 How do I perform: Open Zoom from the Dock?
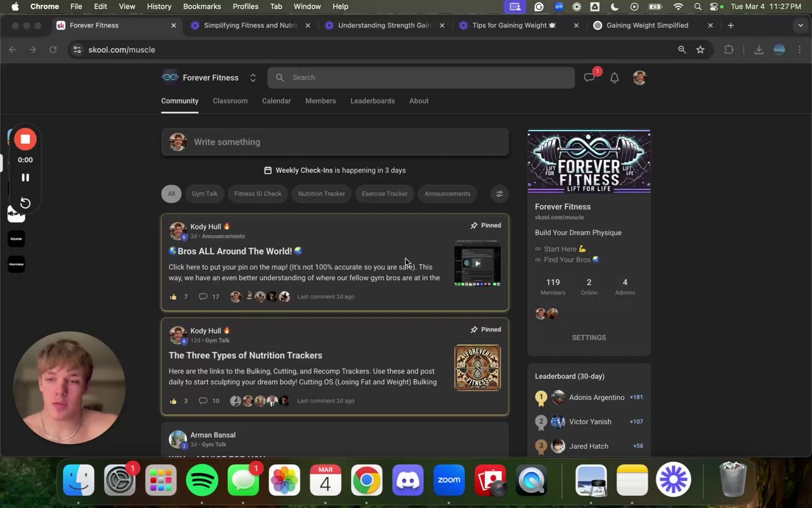pyautogui.click(x=449, y=480)
